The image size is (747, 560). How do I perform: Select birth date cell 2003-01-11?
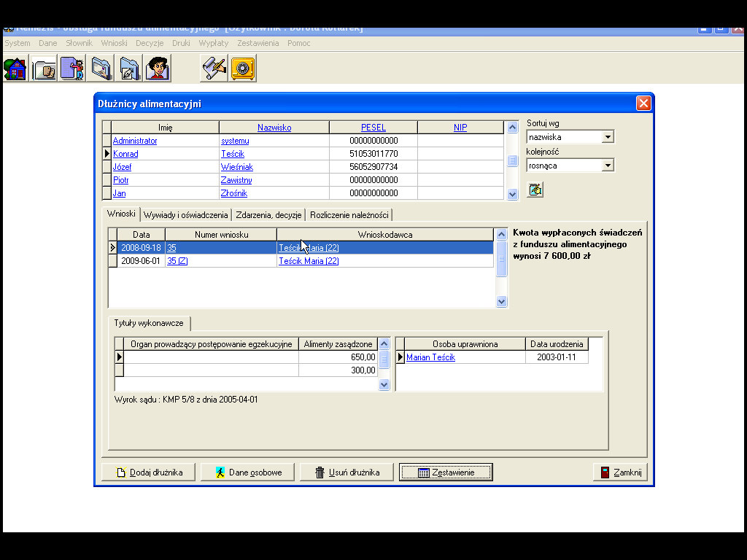pyautogui.click(x=557, y=357)
